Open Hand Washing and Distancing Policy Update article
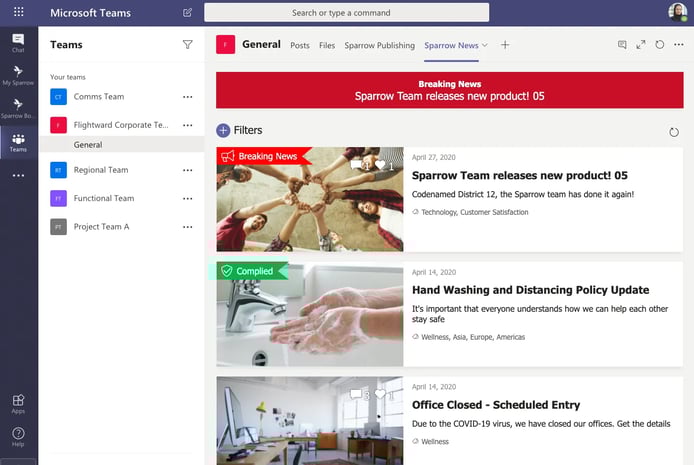Screen dimensions: 694x465 [x=530, y=290]
